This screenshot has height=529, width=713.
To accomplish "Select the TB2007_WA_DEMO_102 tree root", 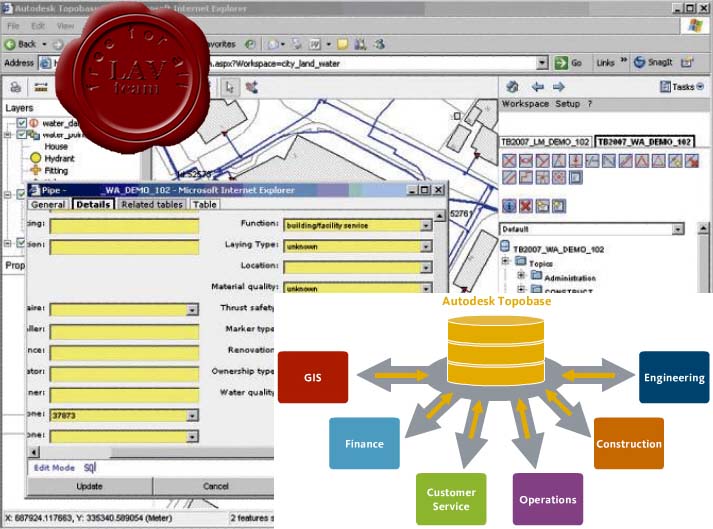I will [x=558, y=249].
